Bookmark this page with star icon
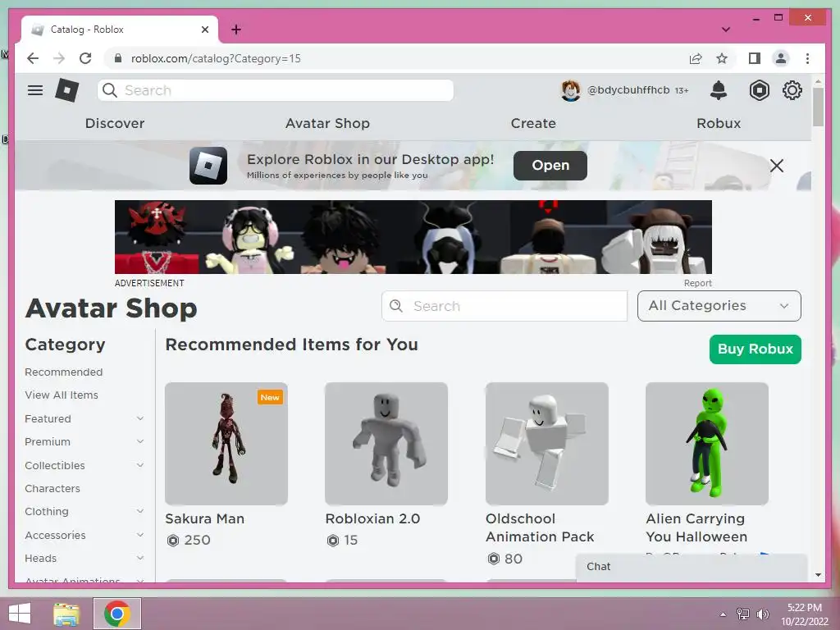 pyautogui.click(x=722, y=58)
